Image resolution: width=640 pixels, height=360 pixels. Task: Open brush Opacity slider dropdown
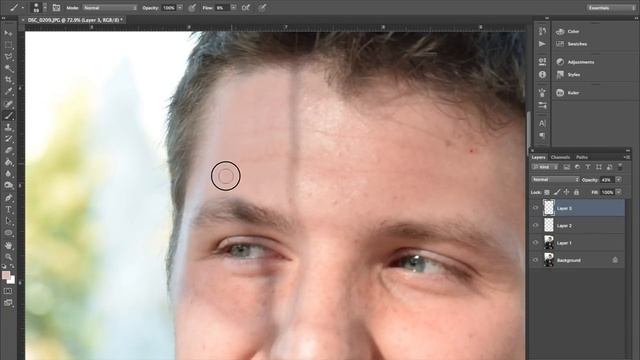[x=180, y=8]
